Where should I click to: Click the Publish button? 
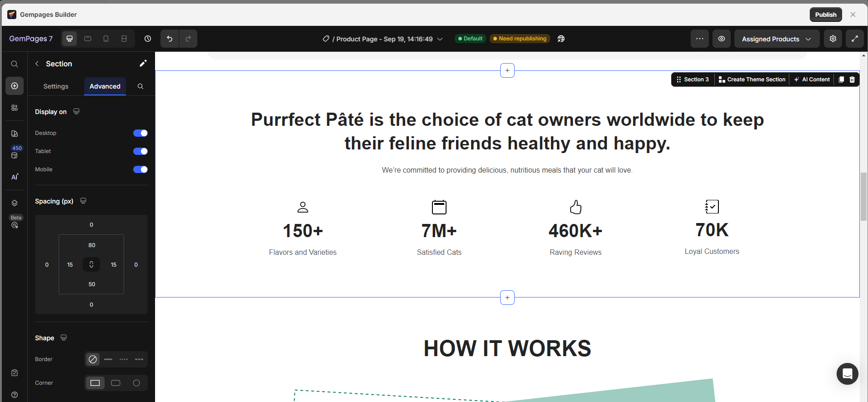[x=825, y=15]
